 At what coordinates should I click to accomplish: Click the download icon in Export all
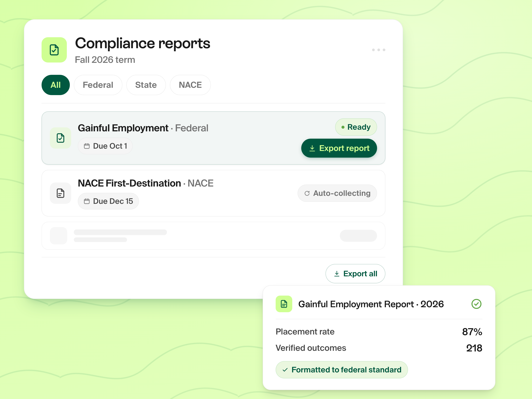tap(337, 274)
